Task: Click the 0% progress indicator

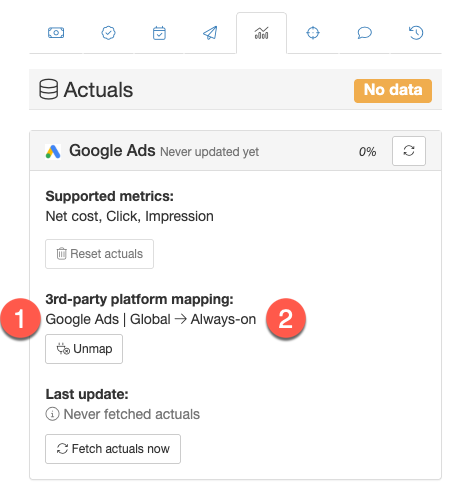Action: tap(367, 152)
